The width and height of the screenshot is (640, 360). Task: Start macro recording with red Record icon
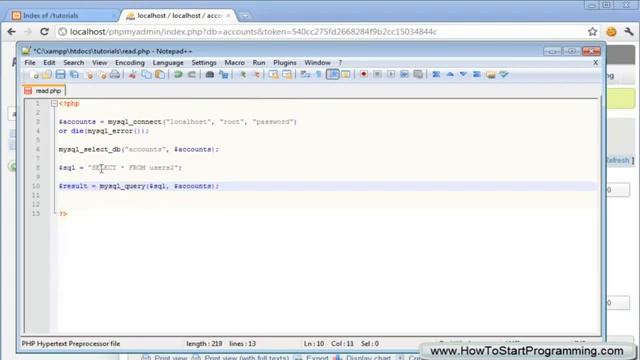pos(364,75)
